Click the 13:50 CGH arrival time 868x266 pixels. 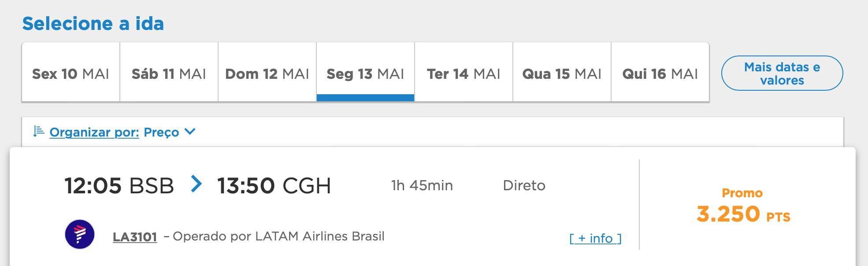coord(274,185)
